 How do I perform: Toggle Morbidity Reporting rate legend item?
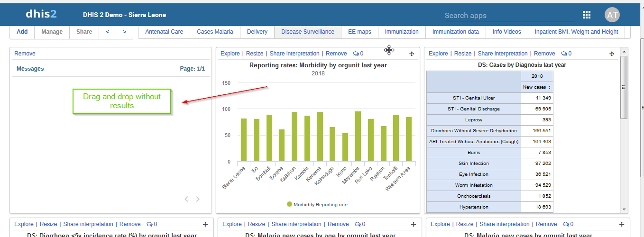[317, 204]
